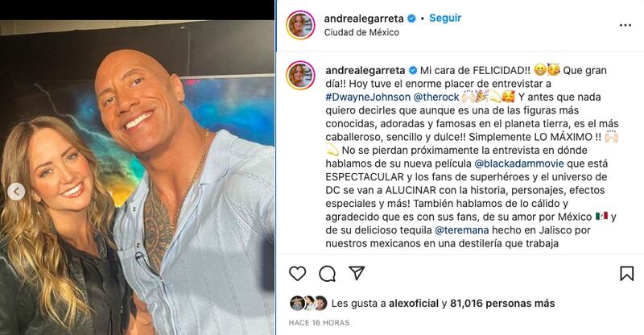Open profile picture beside the caption
Screen dimensions: 644x335
[300, 76]
